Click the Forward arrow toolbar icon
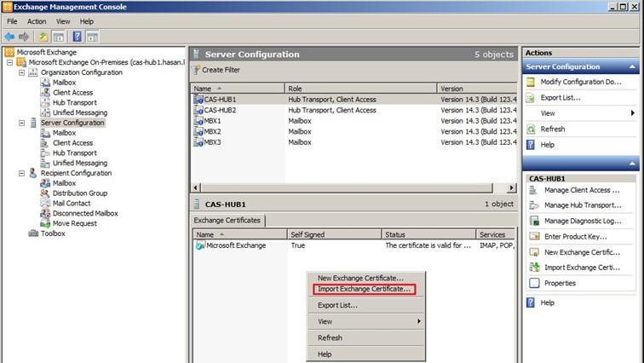Image resolution: width=644 pixels, height=363 pixels. (24, 37)
